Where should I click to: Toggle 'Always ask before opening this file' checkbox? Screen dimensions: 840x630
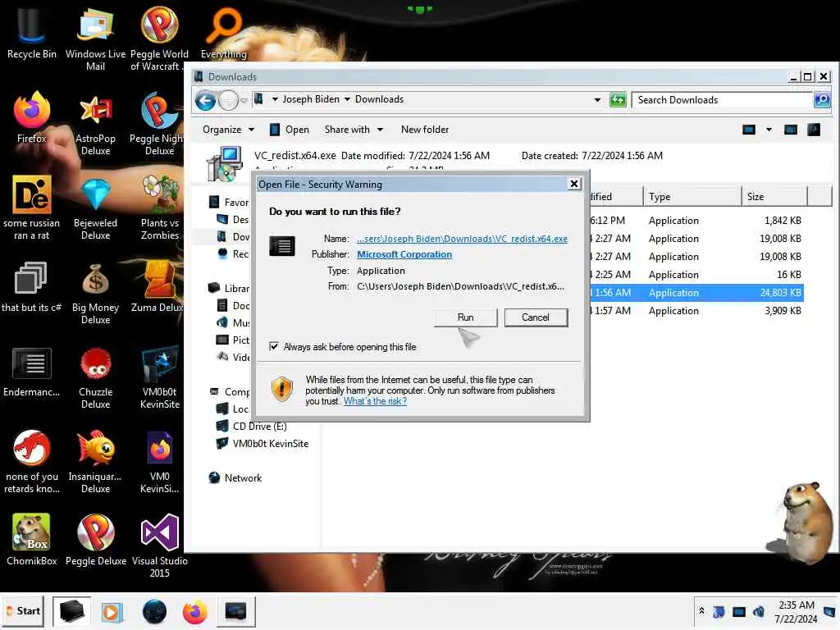(x=274, y=347)
